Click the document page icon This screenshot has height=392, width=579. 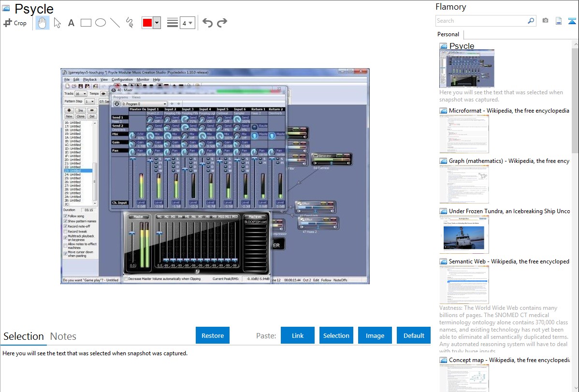559,21
